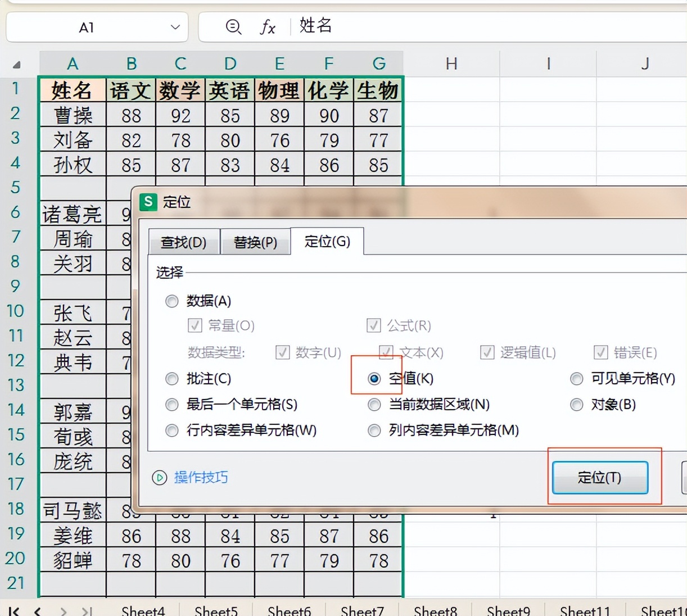Go to next sheet arrow
This screenshot has height=616, width=687.
(64, 611)
